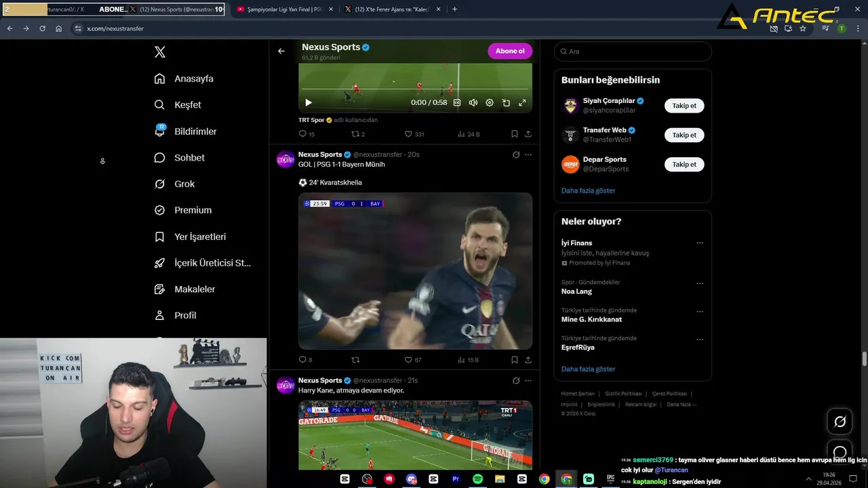Open the Noa Lang trending topic
868x488 pixels.
(576, 291)
